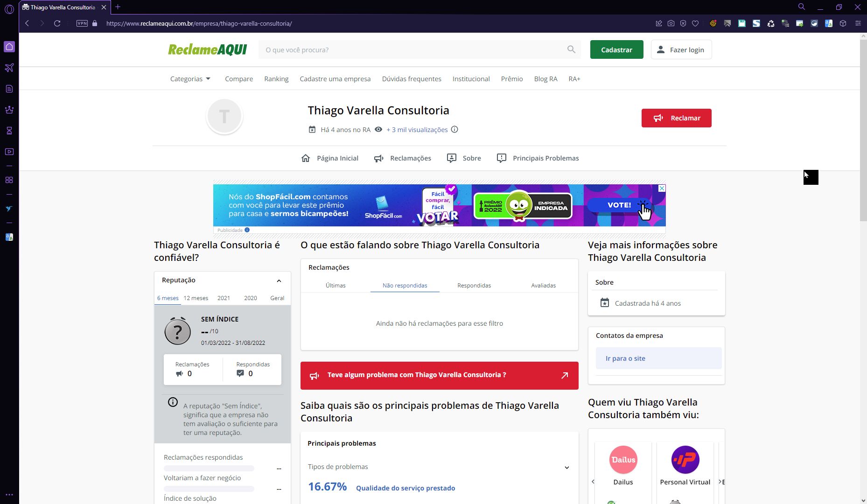
Task: Click the VOTE! button in the ad
Action: click(619, 205)
